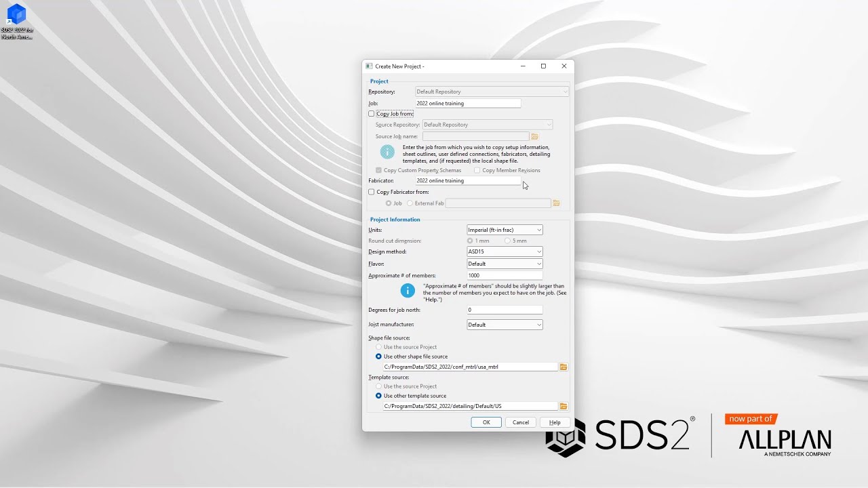Click the External Fab path field

click(x=498, y=203)
